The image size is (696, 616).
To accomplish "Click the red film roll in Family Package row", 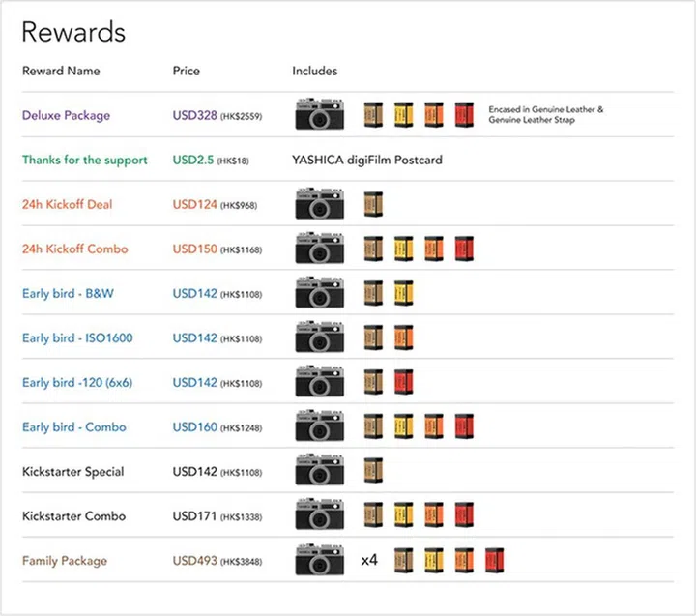I will pos(494,560).
